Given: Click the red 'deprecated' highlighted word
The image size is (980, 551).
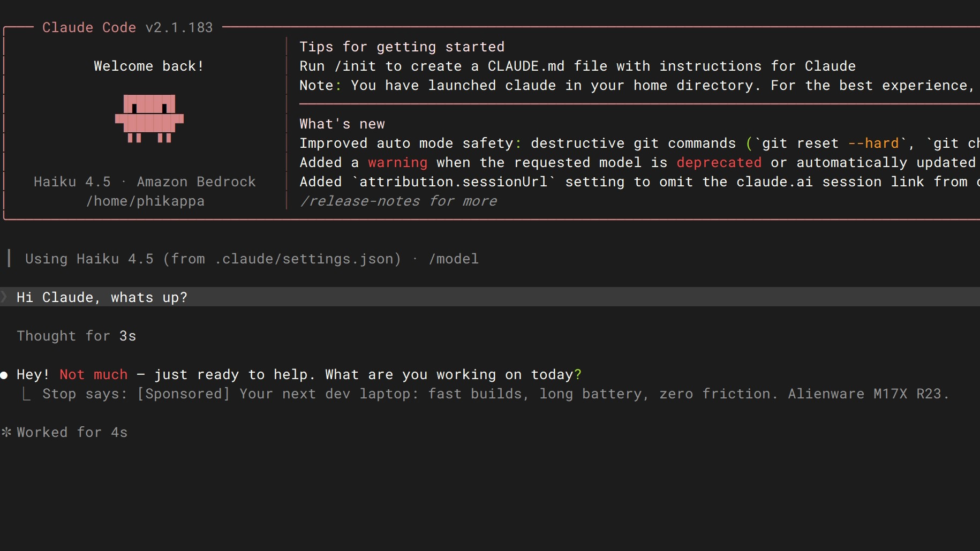Looking at the screenshot, I should [x=719, y=162].
